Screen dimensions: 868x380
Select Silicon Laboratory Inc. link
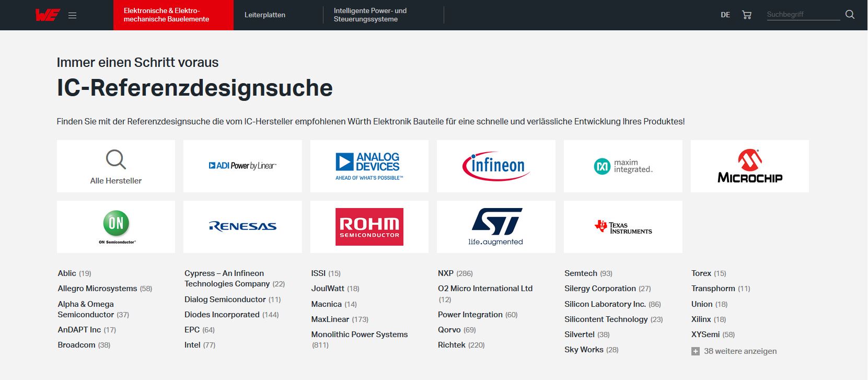[605, 304]
